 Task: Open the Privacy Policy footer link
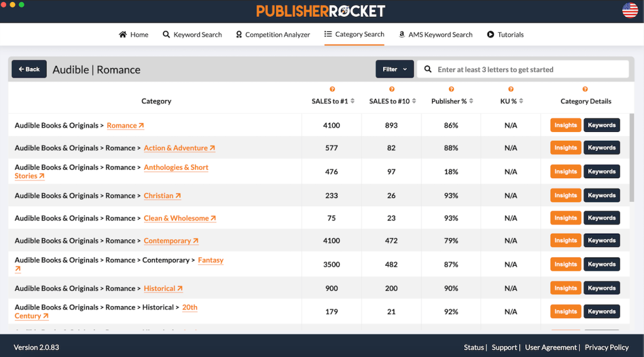click(x=607, y=347)
